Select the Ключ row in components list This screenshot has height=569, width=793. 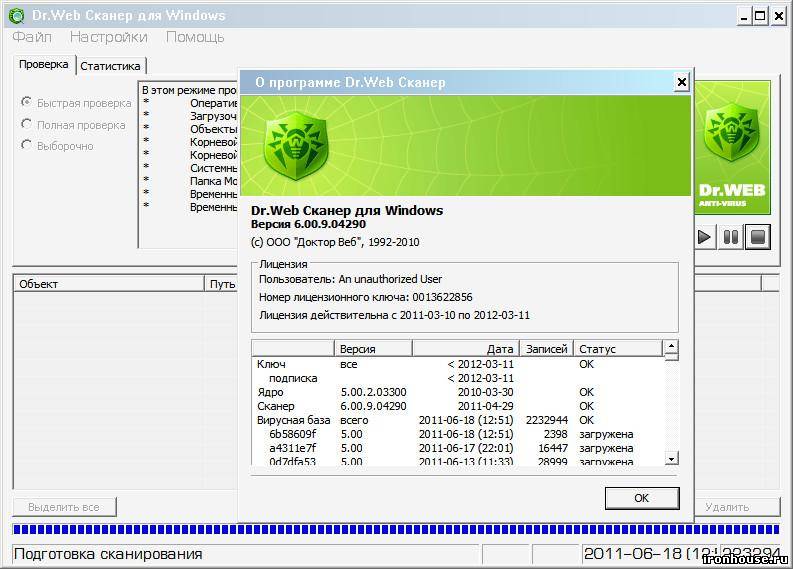coord(458,364)
